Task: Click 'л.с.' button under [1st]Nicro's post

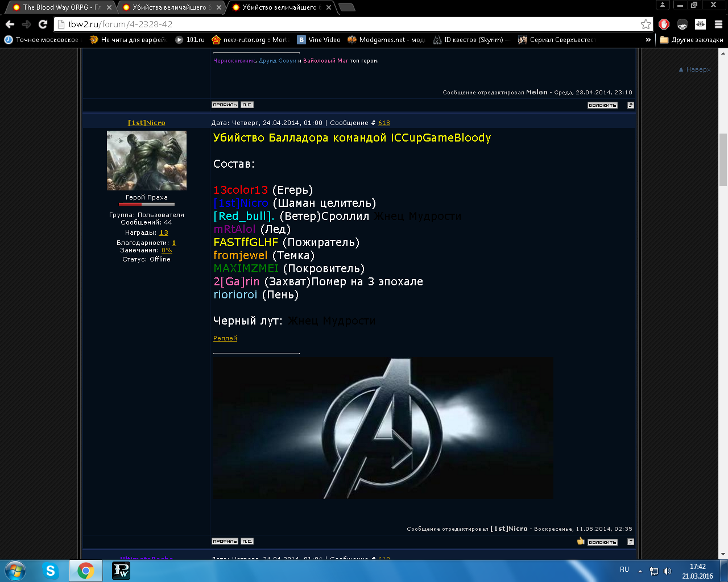Action: [247, 541]
